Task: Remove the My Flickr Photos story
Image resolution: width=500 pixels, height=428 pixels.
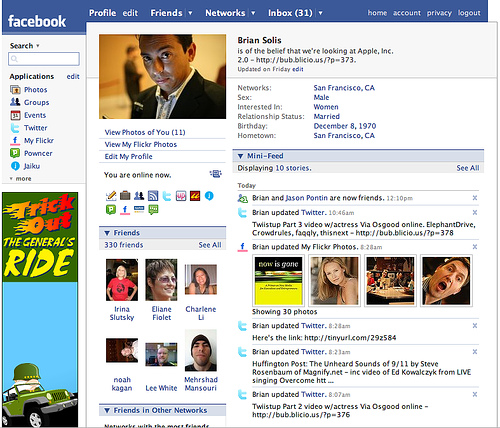Action: pyautogui.click(x=475, y=247)
